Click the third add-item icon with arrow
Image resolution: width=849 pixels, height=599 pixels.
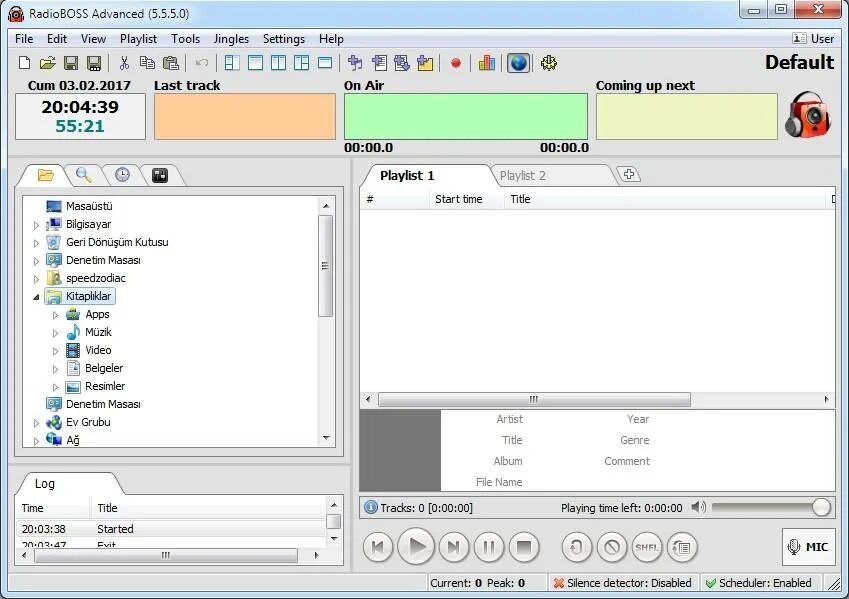pyautogui.click(x=402, y=63)
